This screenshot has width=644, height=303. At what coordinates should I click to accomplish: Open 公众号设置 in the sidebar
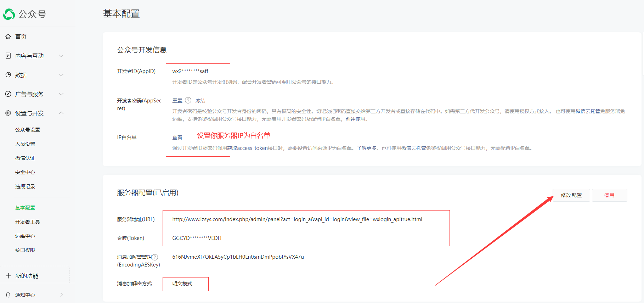(28, 130)
